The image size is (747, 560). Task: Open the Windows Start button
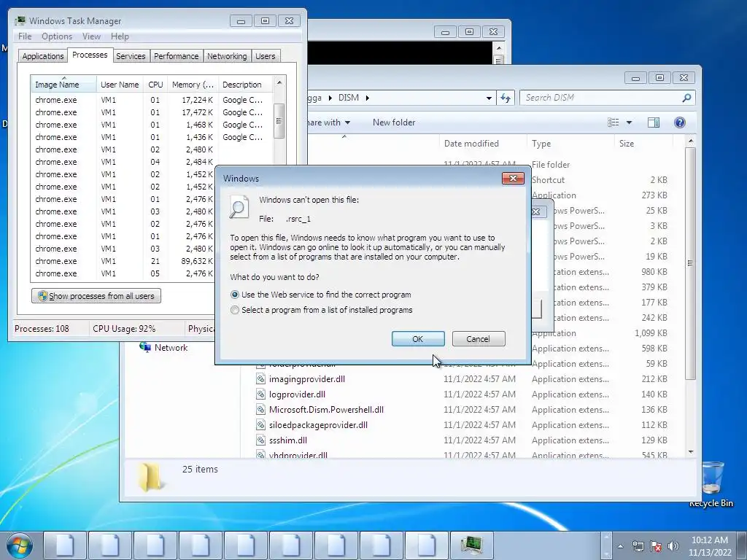coord(20,545)
